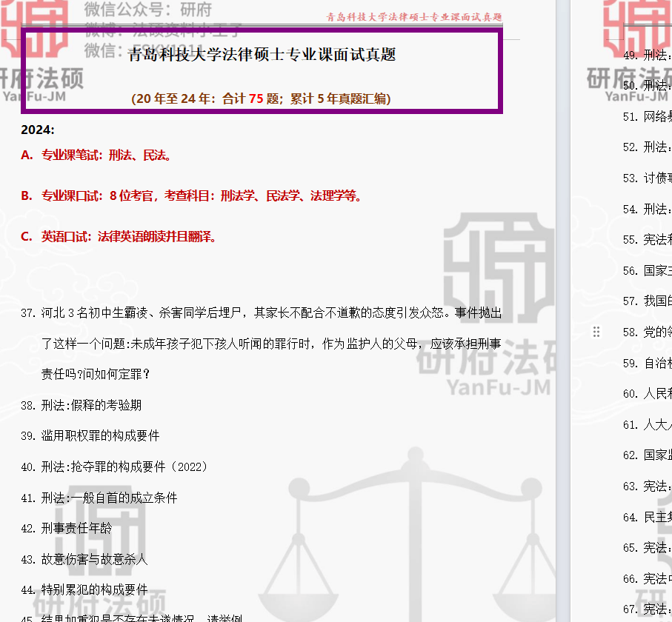Click question 58 starting 党的 on right page
Screen dimensions: 672x622
coord(647,332)
